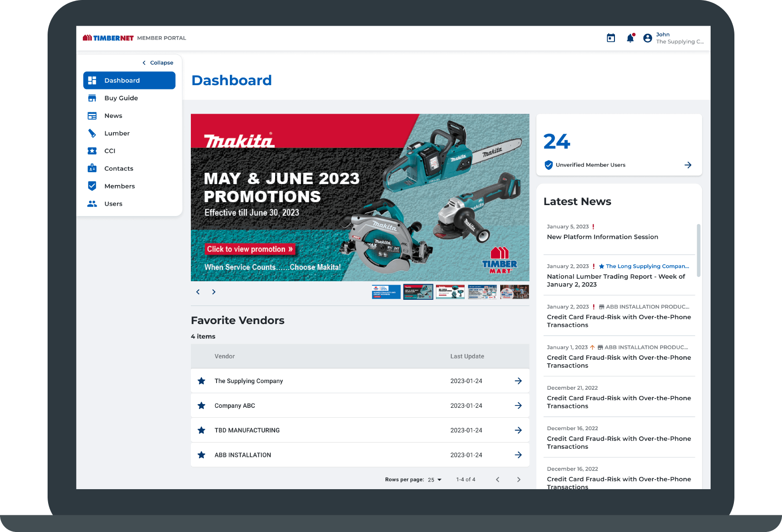The width and height of the screenshot is (782, 532).
Task: Open January 1 Credit Card Fraud-Risk article
Action: coord(619,362)
